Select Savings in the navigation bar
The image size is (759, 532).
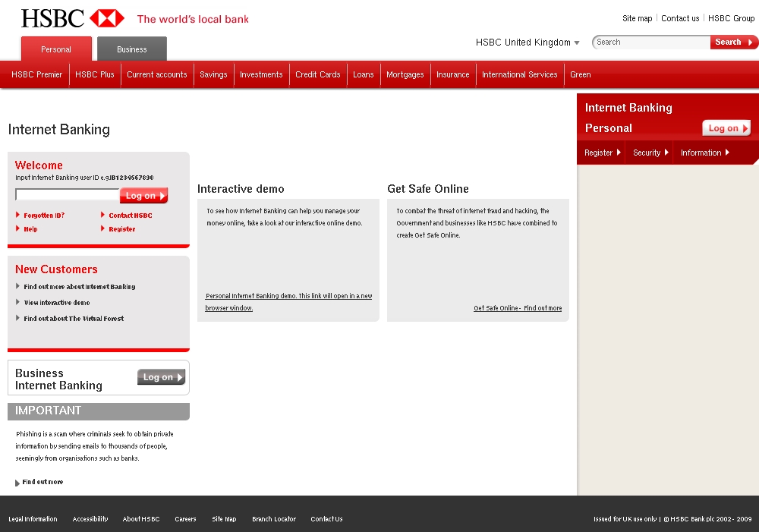coord(213,74)
